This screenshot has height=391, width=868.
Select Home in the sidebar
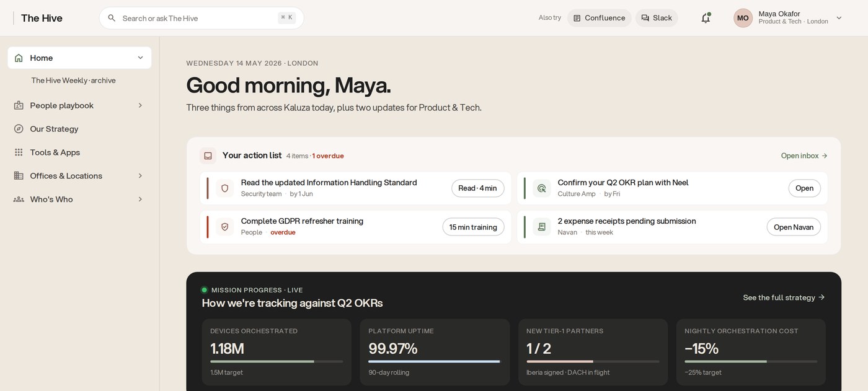click(79, 58)
